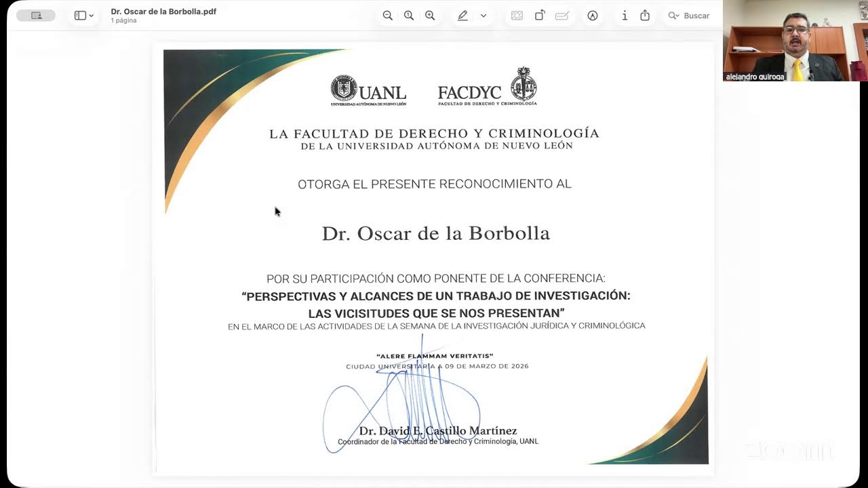This screenshot has width=868, height=488.
Task: Open the document info inspector
Action: point(625,16)
